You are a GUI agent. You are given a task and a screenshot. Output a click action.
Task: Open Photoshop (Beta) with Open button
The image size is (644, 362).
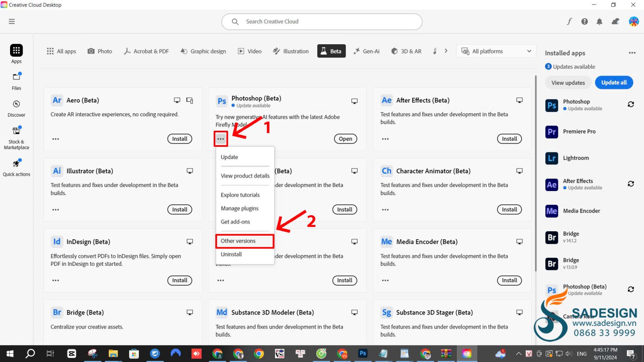click(345, 139)
